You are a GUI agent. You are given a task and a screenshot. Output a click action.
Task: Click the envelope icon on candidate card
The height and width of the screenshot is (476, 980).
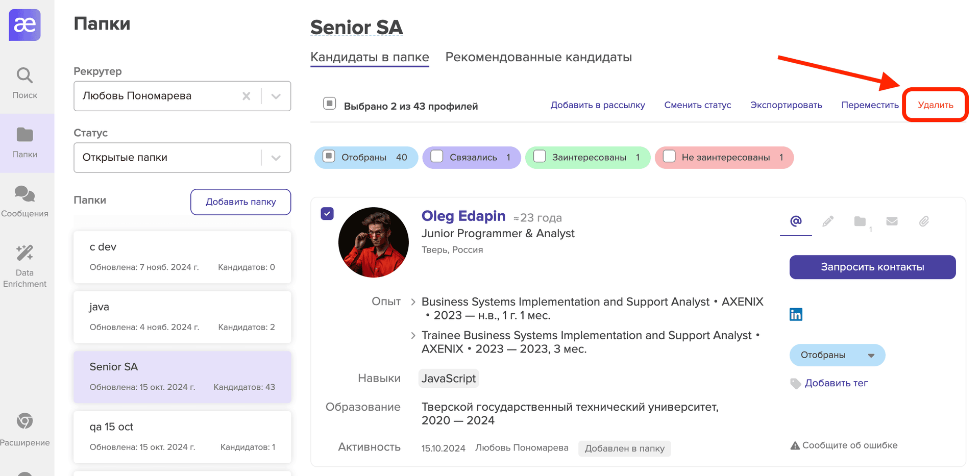tap(892, 221)
